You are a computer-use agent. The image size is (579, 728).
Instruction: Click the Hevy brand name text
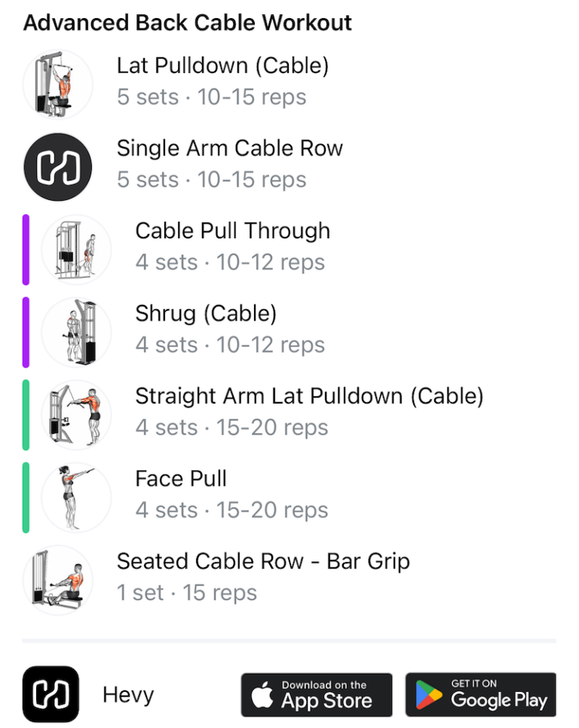click(x=127, y=695)
